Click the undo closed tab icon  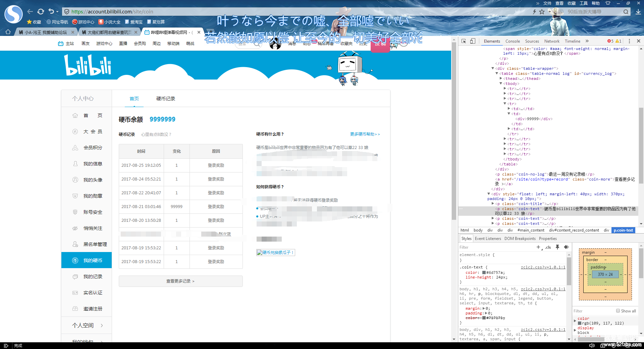tap(51, 11)
